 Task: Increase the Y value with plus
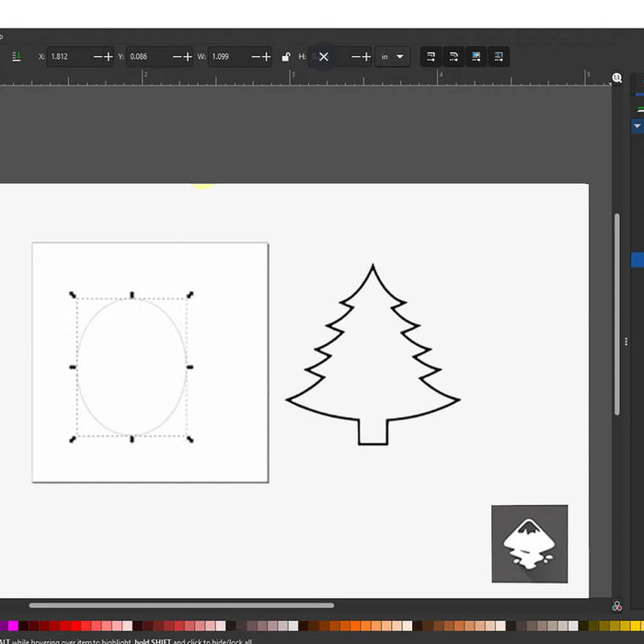[188, 57]
